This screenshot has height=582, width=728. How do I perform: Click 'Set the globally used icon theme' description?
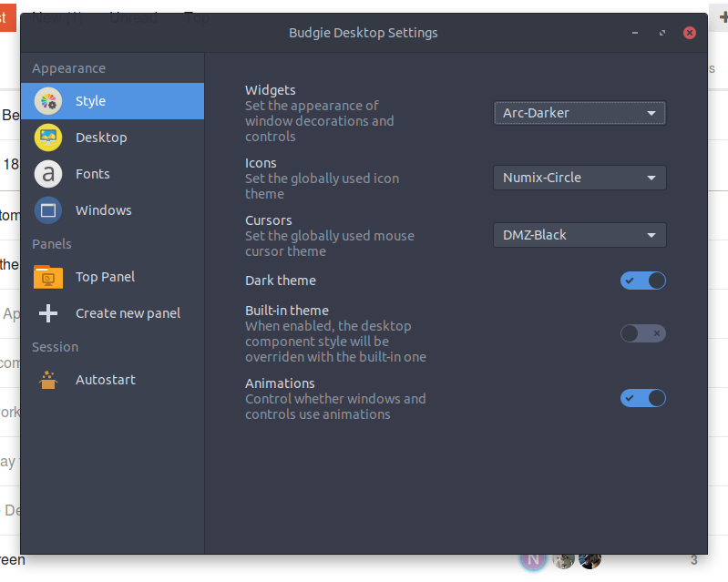coord(323,186)
